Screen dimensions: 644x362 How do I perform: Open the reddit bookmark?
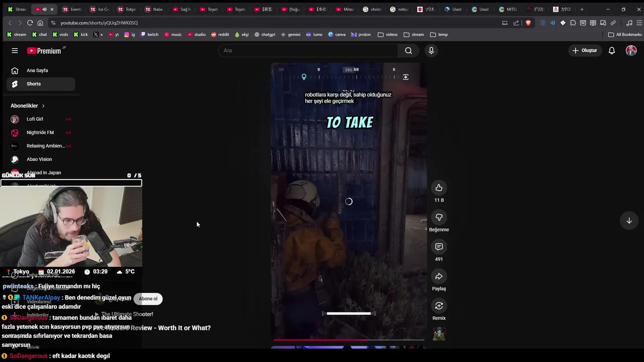pos(220,35)
